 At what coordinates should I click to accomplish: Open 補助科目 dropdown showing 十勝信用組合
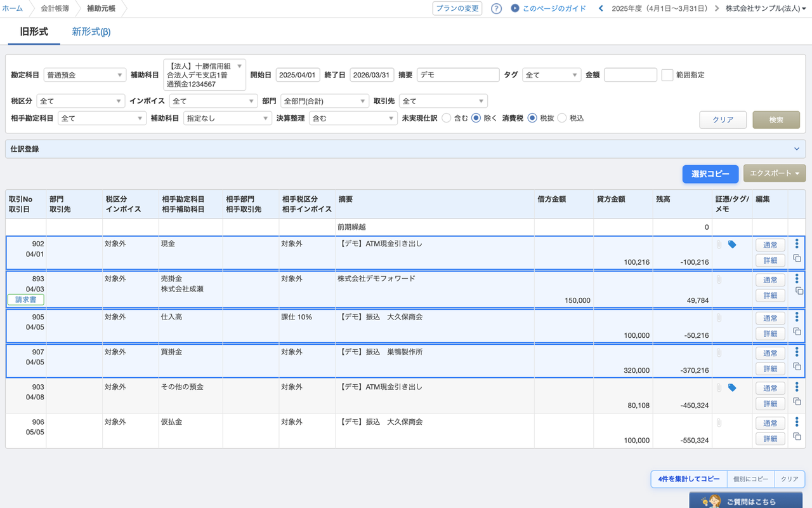pyautogui.click(x=204, y=75)
